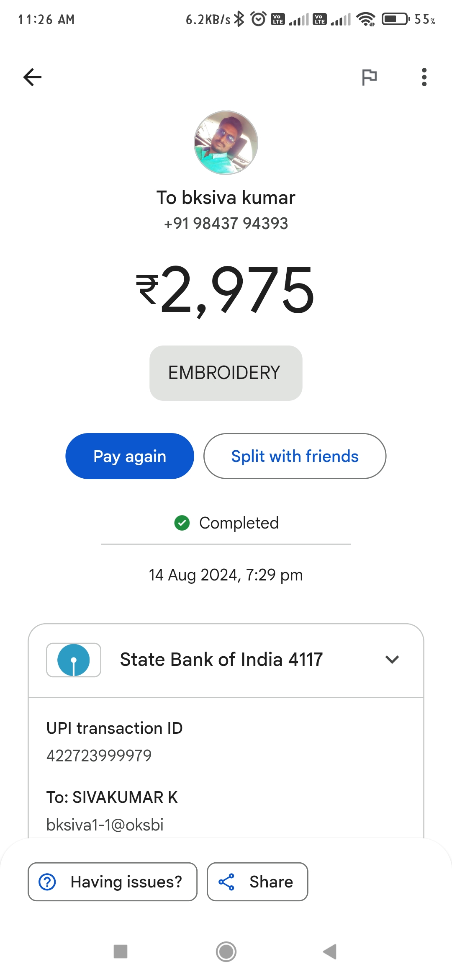
Task: Tap the Pay again button
Action: (x=130, y=456)
